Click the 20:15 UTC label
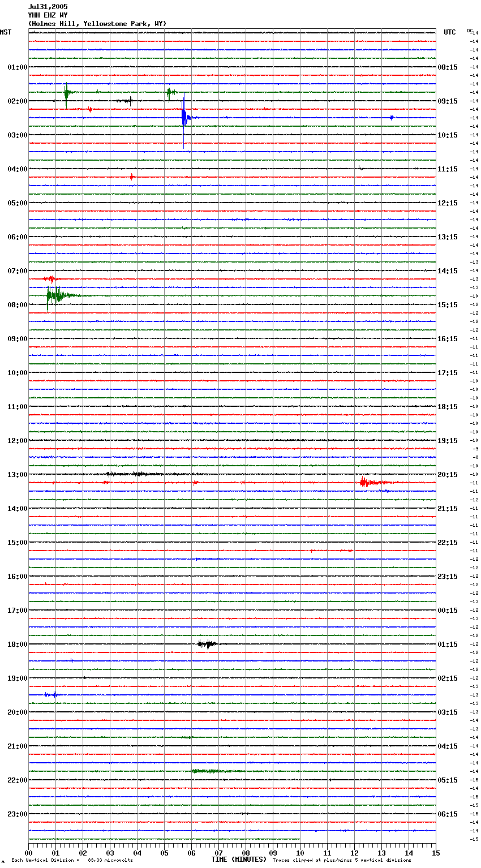The width and height of the screenshot is (481, 868). (x=448, y=475)
